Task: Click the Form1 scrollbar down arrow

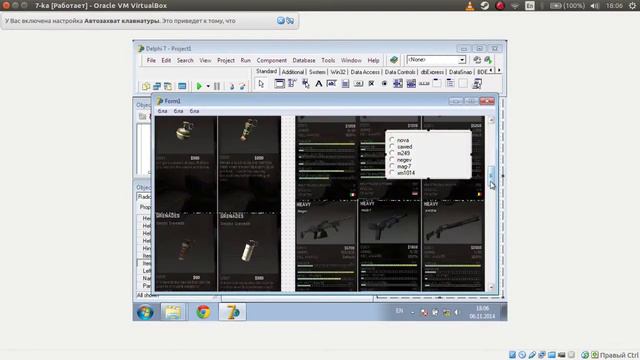Action: 491,287
